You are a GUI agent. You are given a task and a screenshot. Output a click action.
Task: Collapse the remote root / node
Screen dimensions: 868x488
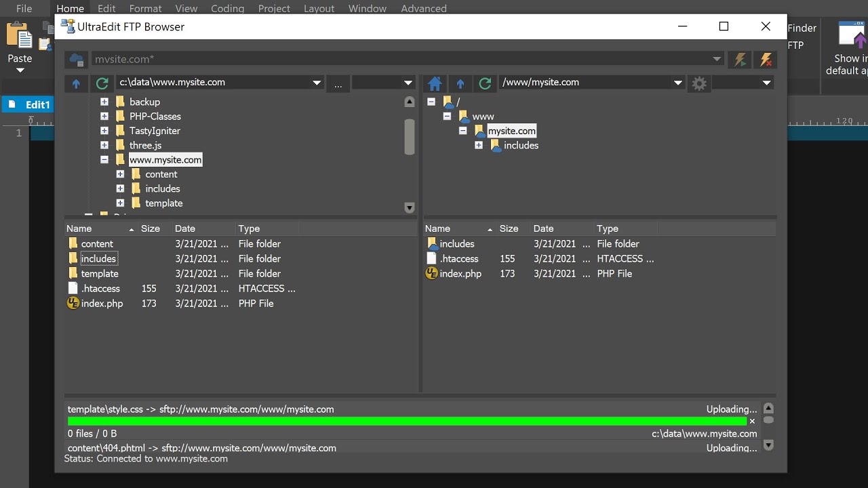pyautogui.click(x=431, y=102)
